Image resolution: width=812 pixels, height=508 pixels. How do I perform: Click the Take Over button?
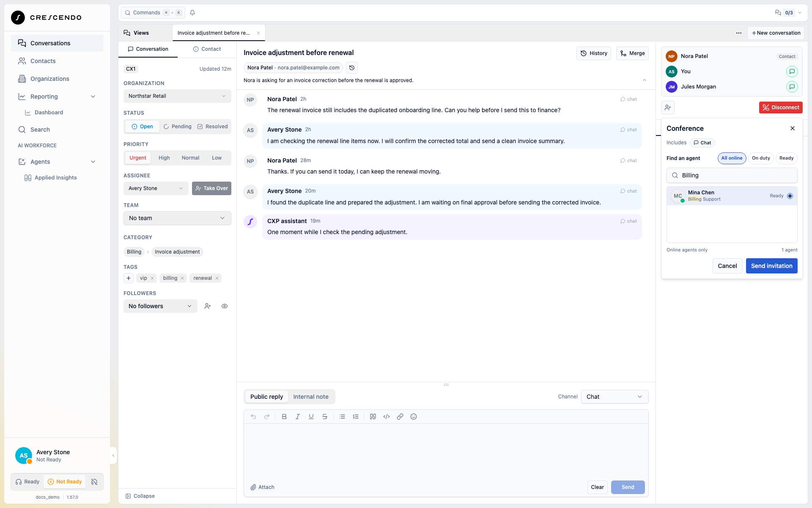[211, 188]
